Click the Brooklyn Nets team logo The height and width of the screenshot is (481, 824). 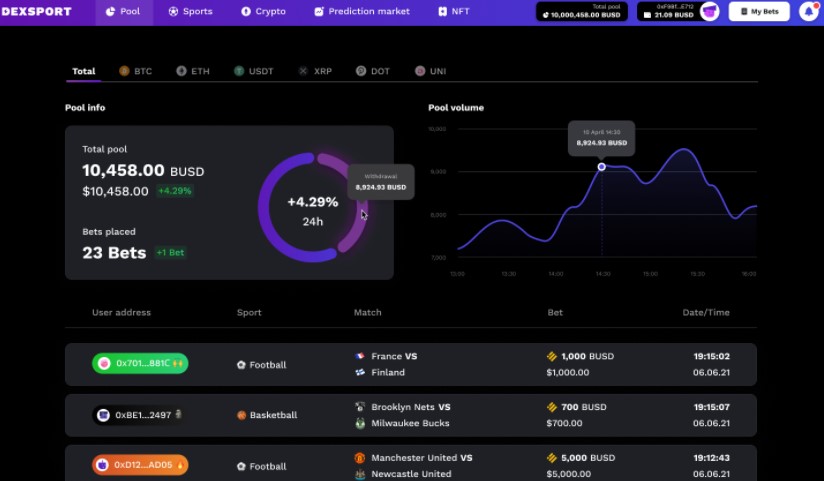pyautogui.click(x=360, y=407)
